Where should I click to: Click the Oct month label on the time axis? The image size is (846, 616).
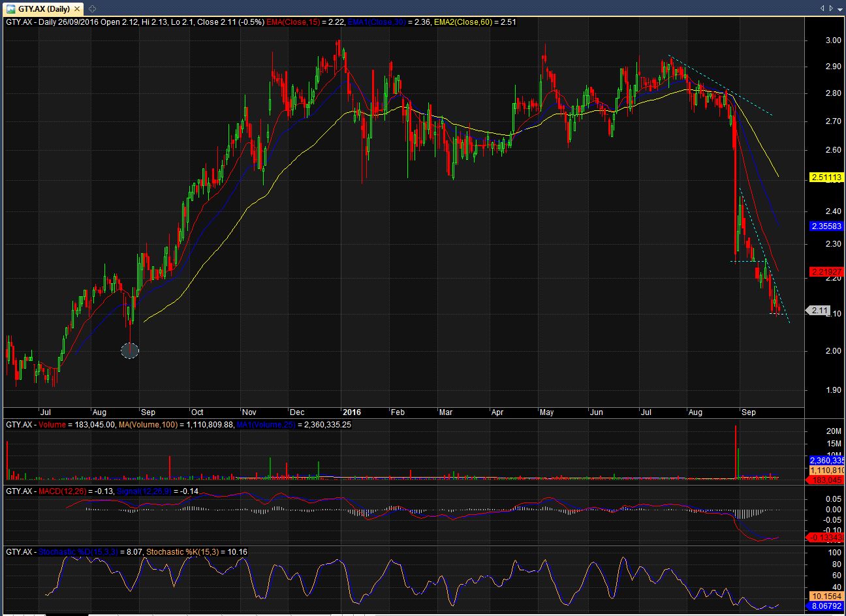197,412
